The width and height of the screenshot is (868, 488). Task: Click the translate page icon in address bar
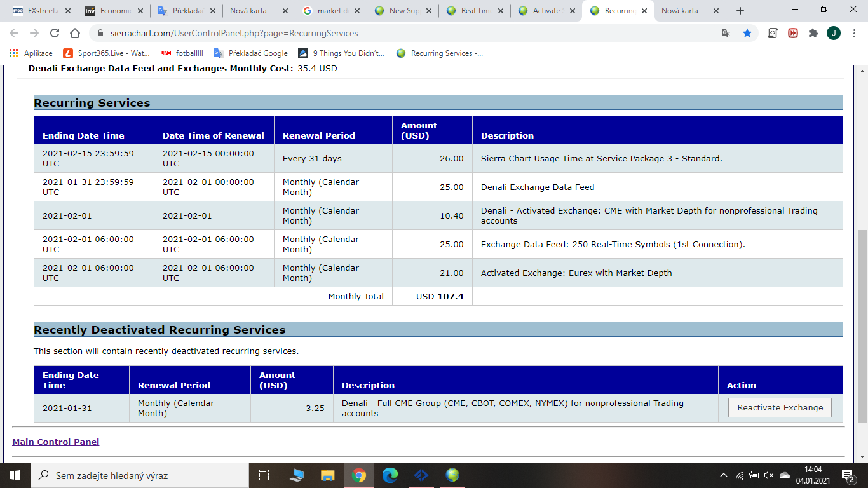727,33
